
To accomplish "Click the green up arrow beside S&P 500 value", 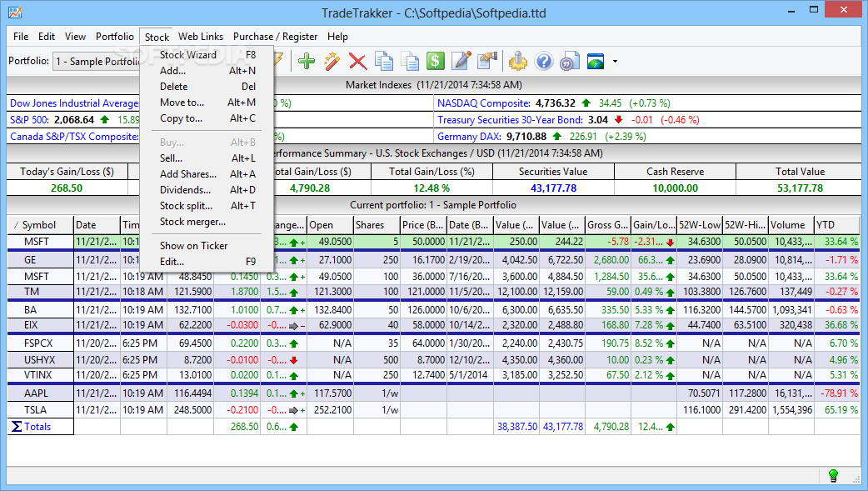I will pos(105,120).
